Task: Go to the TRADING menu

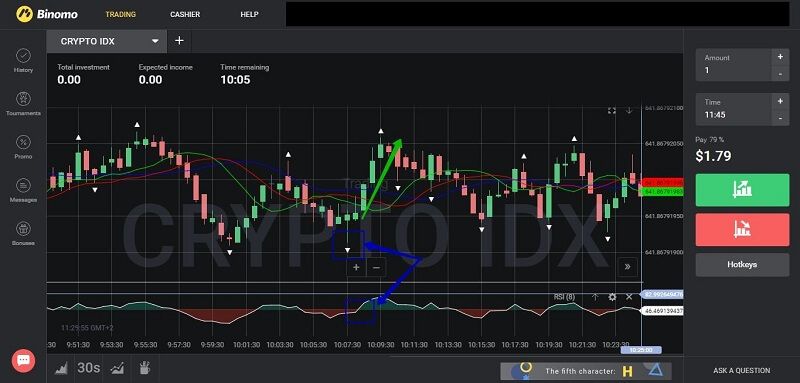Action: (120, 14)
